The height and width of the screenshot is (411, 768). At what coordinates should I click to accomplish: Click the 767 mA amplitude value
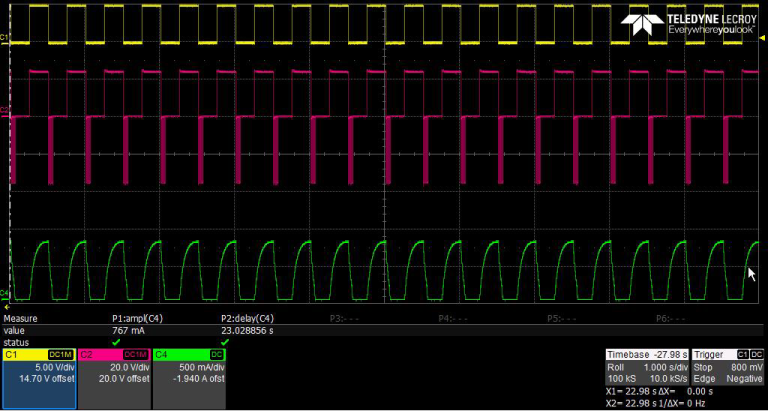(128, 331)
